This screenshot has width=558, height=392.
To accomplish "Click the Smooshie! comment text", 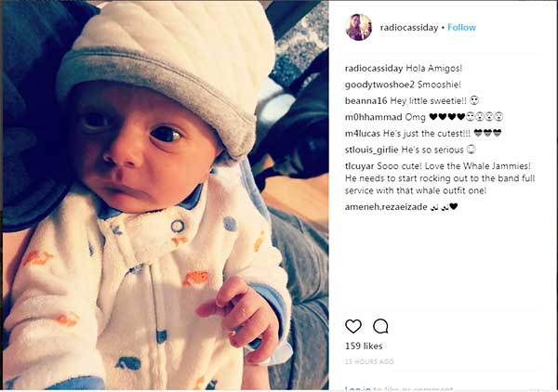I will tap(439, 85).
